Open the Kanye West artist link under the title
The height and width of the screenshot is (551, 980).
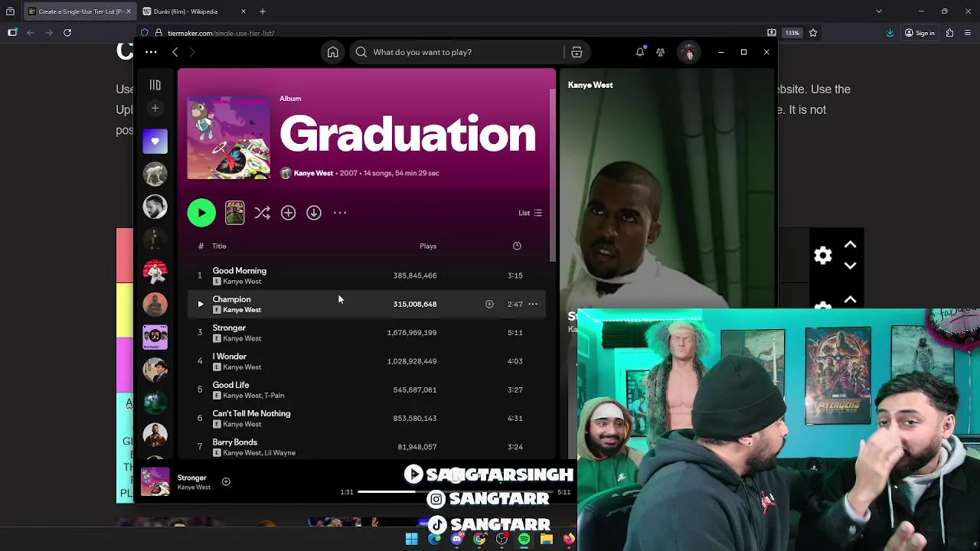pyautogui.click(x=314, y=173)
